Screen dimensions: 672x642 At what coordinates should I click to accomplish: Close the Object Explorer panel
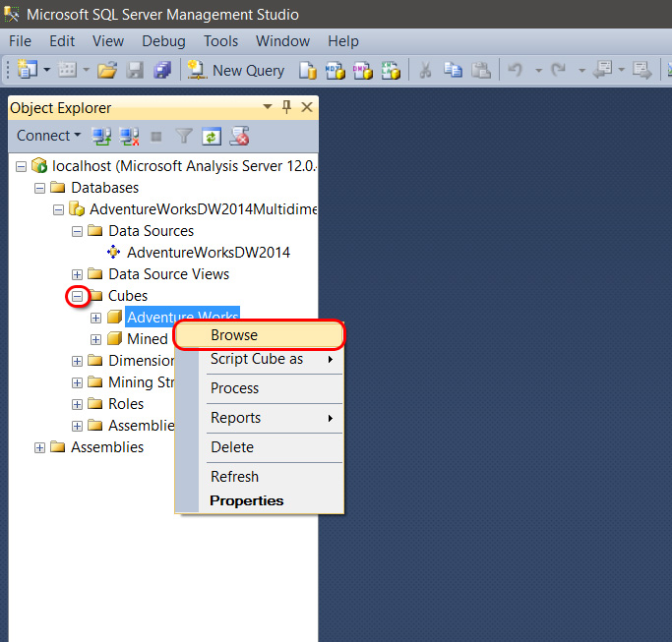pos(307,106)
